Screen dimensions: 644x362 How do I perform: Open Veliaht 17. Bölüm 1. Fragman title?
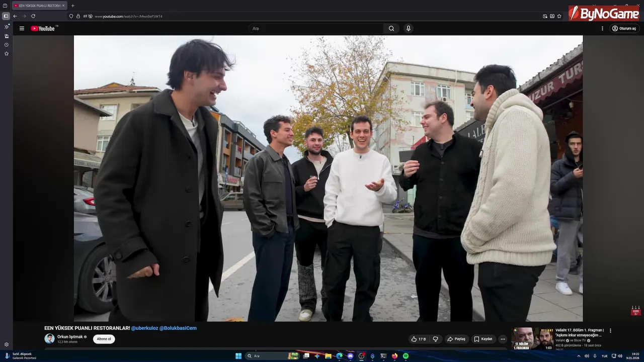tap(579, 332)
